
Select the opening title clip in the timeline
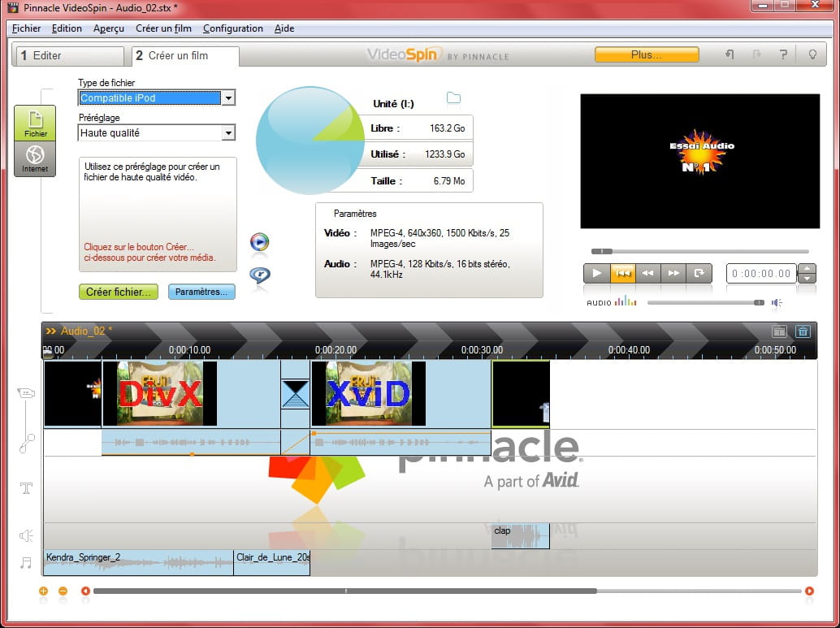[73, 394]
